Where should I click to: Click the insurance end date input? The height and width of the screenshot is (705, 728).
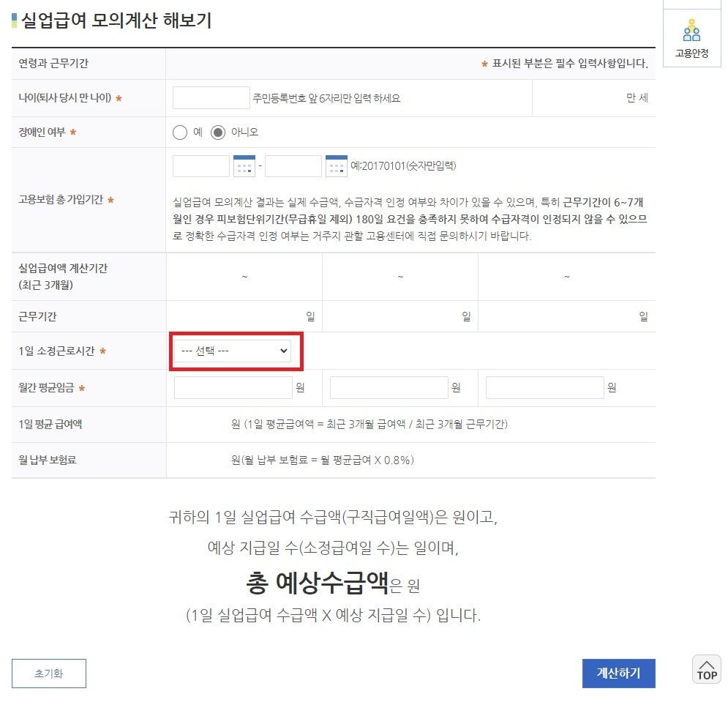tap(293, 166)
